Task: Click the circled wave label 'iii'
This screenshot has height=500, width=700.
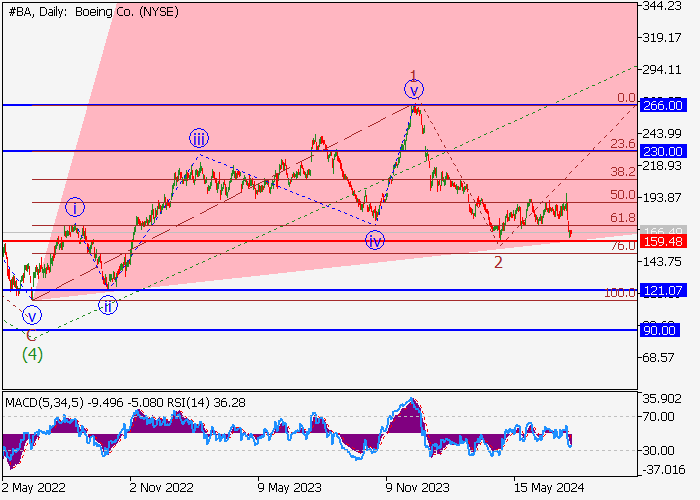Action: pyautogui.click(x=199, y=138)
